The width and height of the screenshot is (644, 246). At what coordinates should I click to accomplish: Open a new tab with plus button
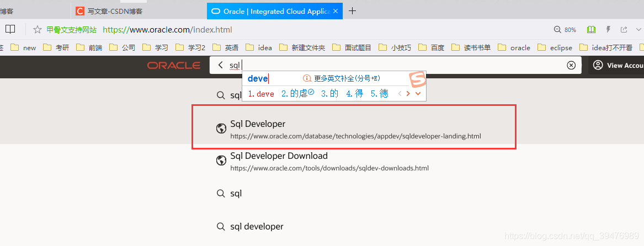coord(352,11)
